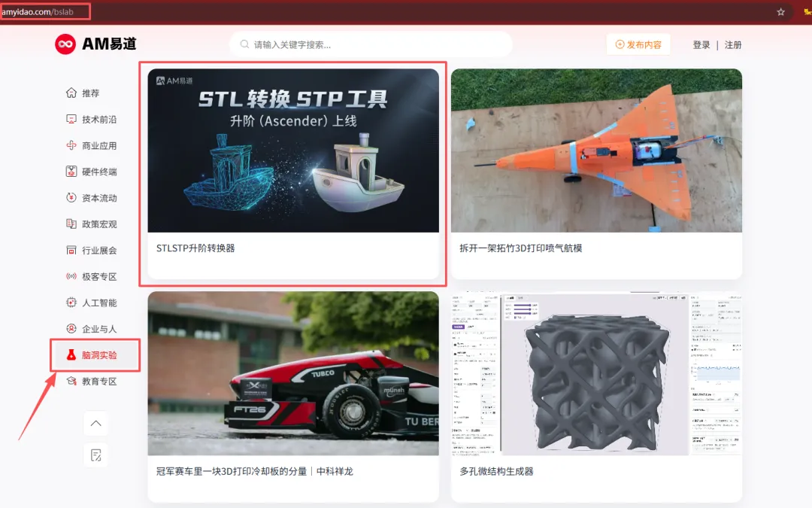Click the chip icon beside 人工智能
Screen dimensions: 812x508
tap(71, 303)
